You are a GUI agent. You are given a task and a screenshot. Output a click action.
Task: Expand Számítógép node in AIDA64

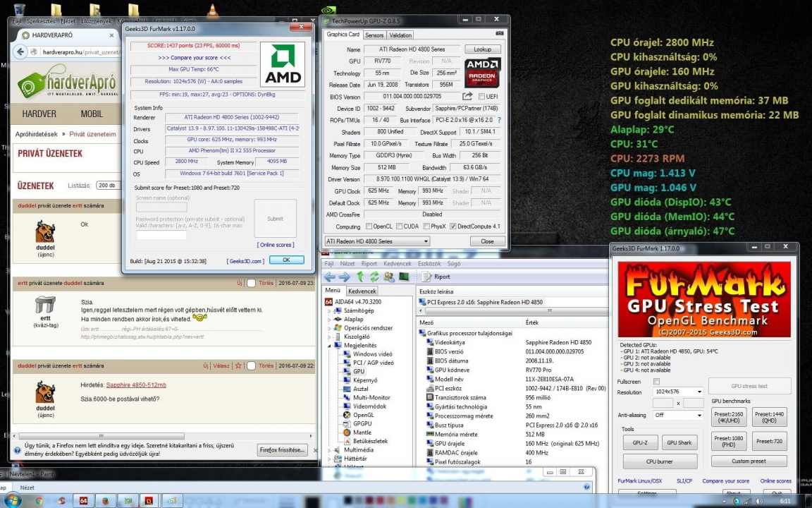[x=329, y=311]
